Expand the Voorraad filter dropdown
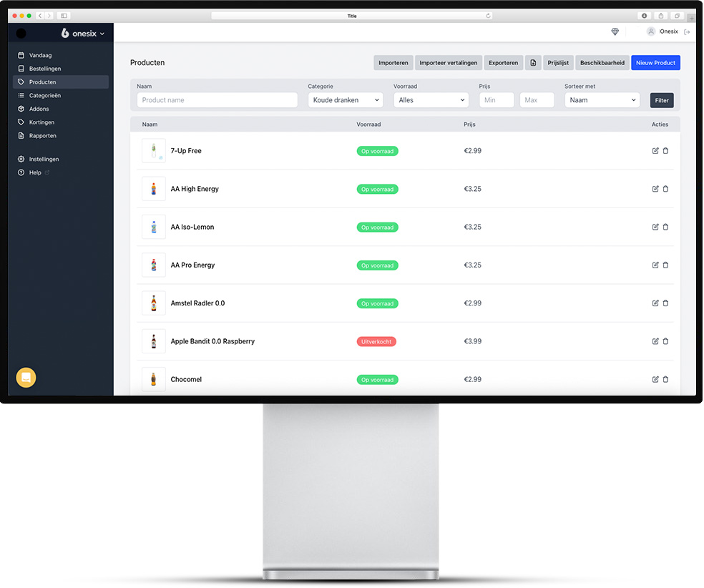This screenshot has height=588, width=704. tap(431, 100)
